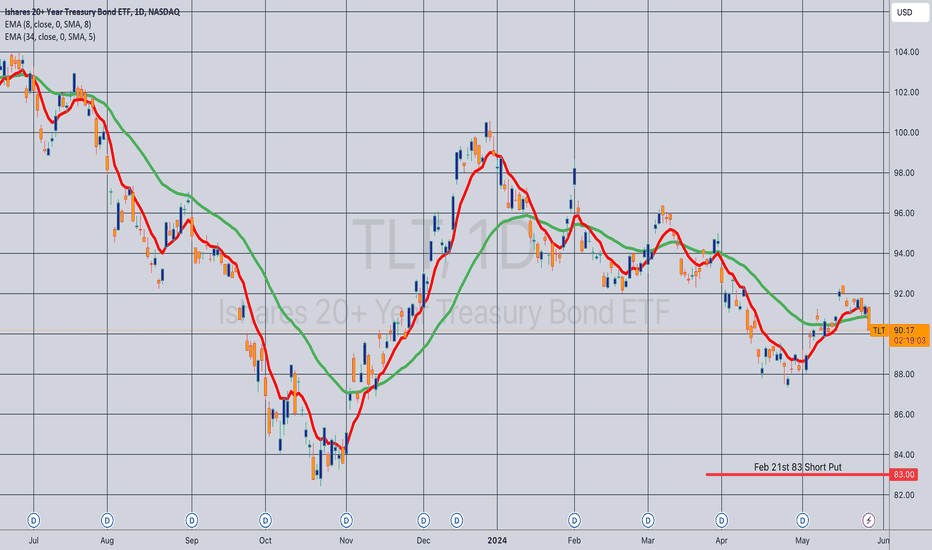The image size is (932, 550).
Task: Click the Aug label on the time axis
Action: tap(107, 540)
